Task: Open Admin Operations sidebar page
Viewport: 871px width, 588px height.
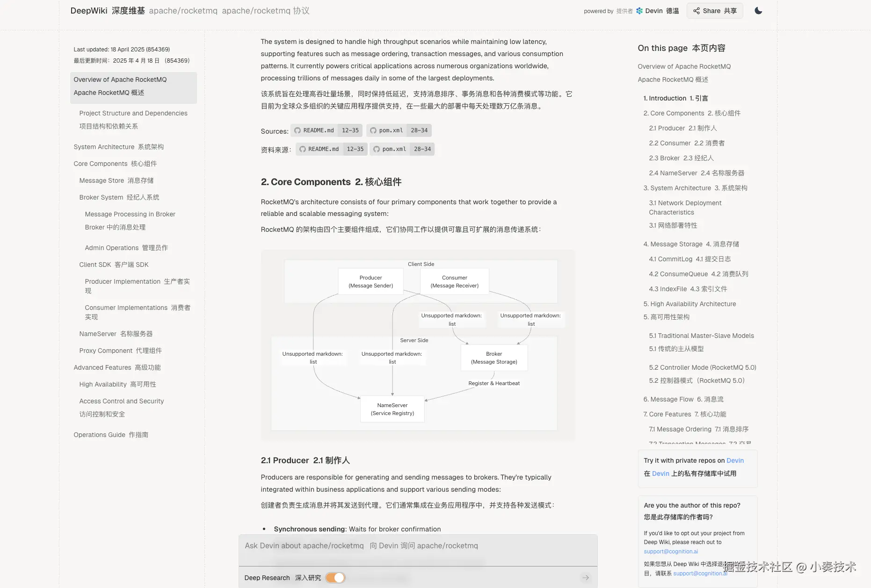Action: tap(126, 248)
